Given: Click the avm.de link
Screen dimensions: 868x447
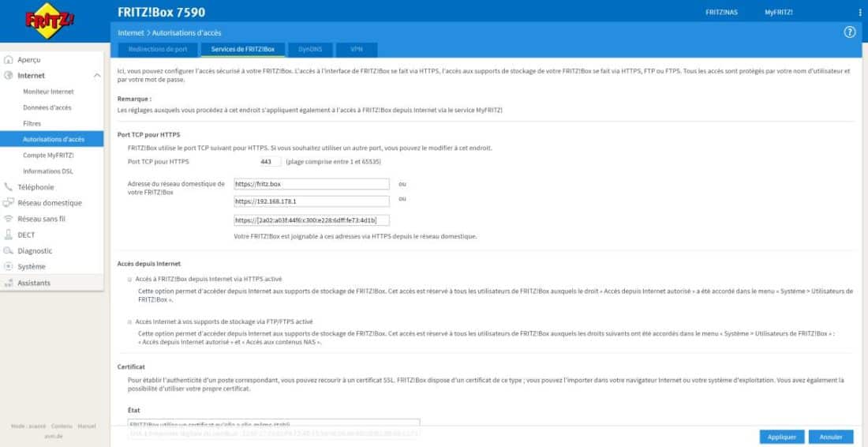Looking at the screenshot, I should (x=53, y=435).
